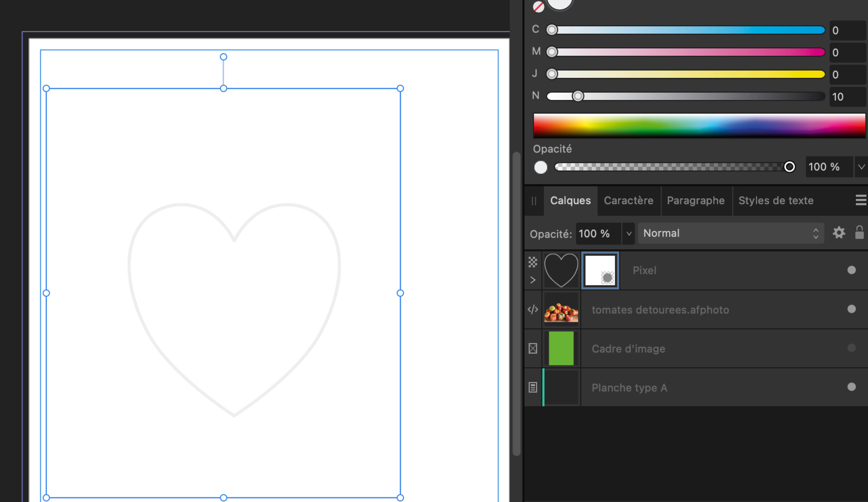
Task: Show the Cadre d'image layer
Action: coord(851,348)
